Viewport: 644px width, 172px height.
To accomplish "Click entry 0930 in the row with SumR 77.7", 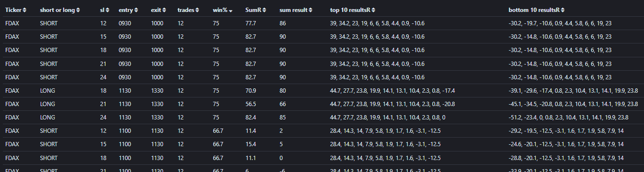I will (x=125, y=23).
